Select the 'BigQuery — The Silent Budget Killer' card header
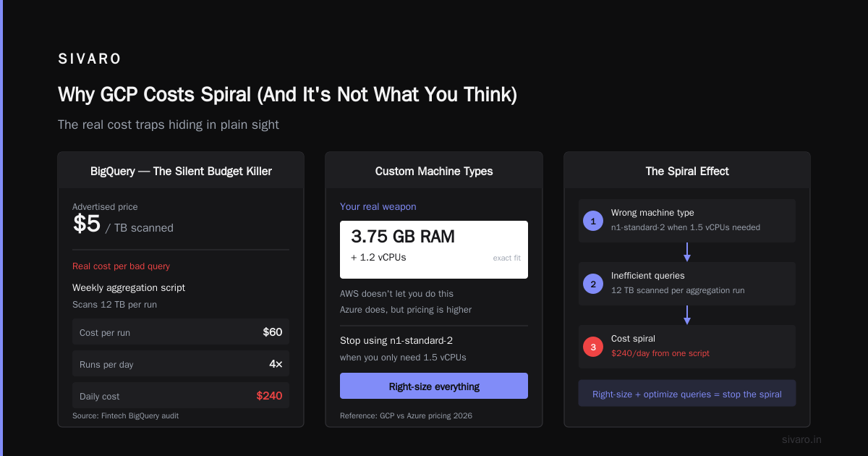The width and height of the screenshot is (868, 456). (x=181, y=172)
